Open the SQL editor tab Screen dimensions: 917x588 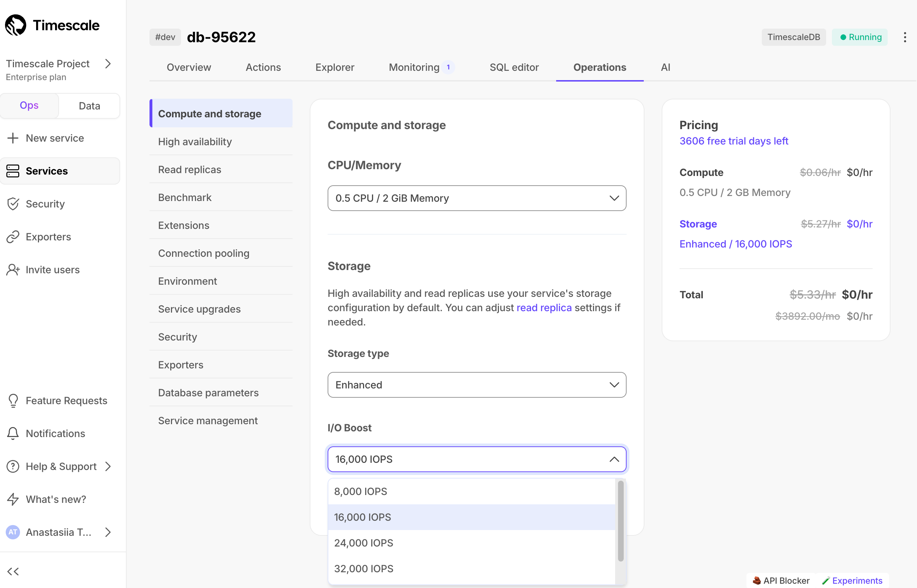click(x=514, y=67)
